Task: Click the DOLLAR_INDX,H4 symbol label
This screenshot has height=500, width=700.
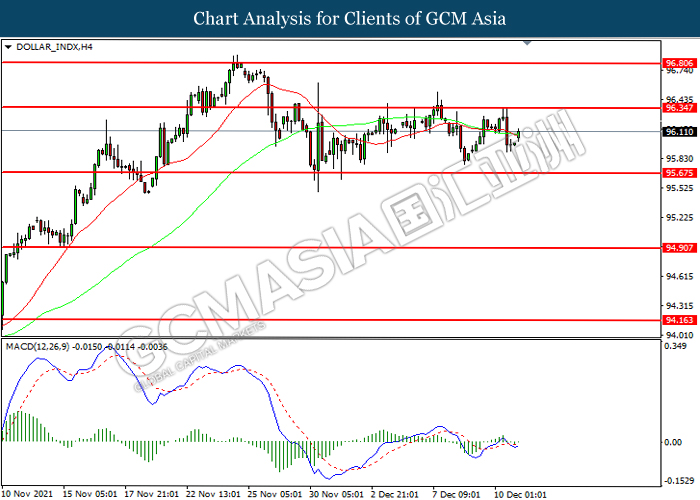Action: [54, 47]
